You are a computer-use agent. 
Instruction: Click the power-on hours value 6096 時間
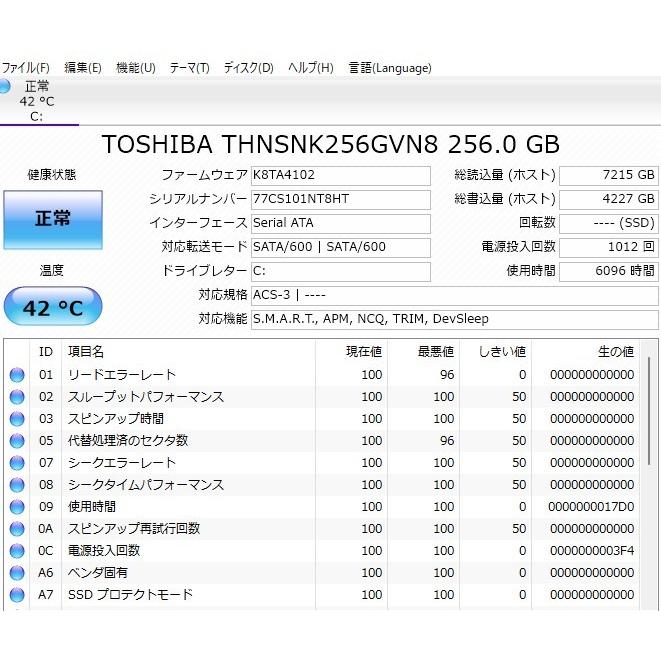point(608,271)
